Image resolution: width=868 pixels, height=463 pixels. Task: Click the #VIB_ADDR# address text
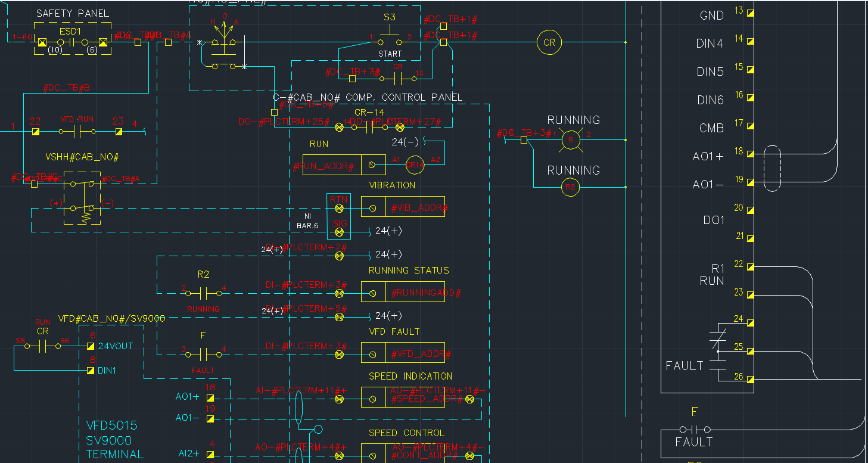[419, 208]
